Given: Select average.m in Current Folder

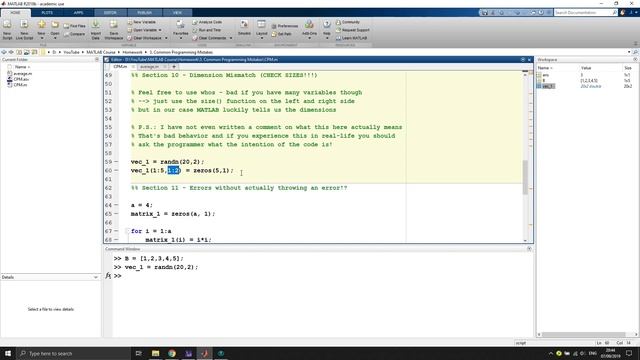Looking at the screenshot, I should point(22,73).
